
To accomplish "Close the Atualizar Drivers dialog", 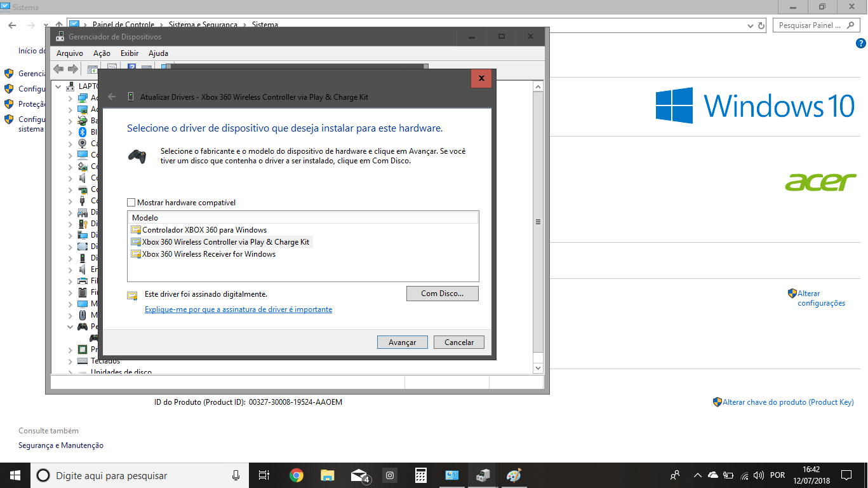I will [x=481, y=79].
